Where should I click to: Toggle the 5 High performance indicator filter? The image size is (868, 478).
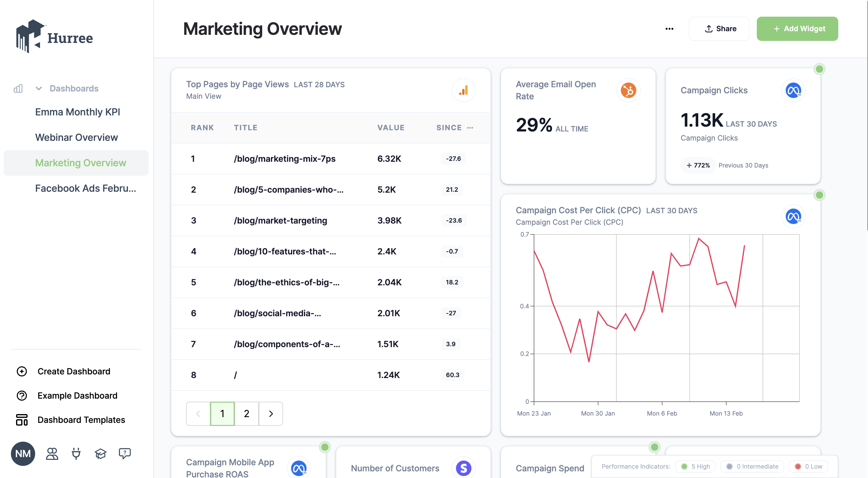(x=695, y=466)
